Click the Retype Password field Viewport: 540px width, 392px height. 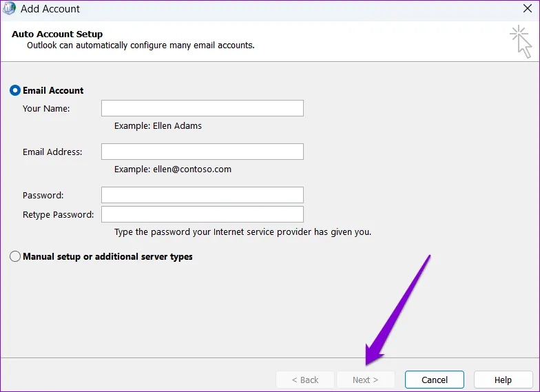pos(202,214)
